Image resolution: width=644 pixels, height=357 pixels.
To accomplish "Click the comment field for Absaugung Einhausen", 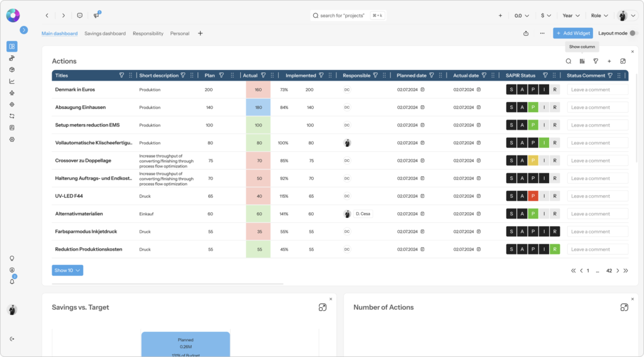I will point(597,107).
